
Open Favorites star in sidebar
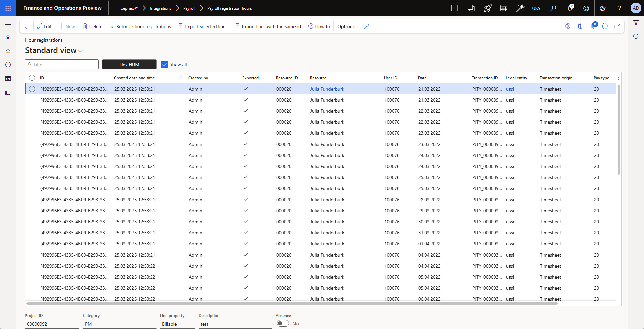(8, 51)
